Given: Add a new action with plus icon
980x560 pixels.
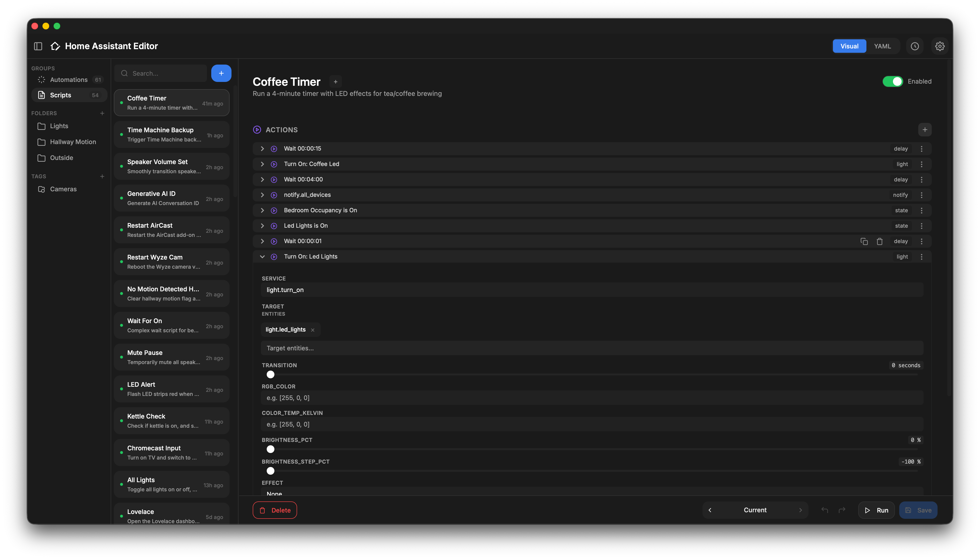Looking at the screenshot, I should tap(925, 130).
